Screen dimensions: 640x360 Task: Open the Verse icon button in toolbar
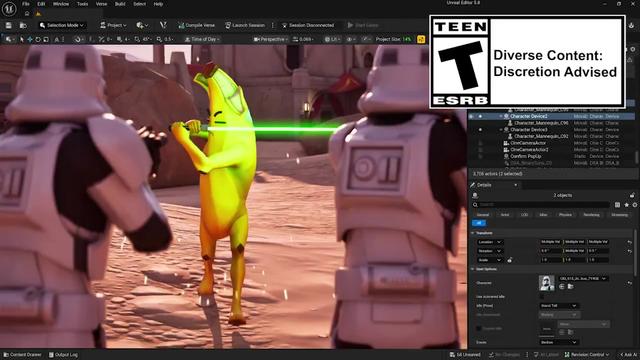(163, 25)
